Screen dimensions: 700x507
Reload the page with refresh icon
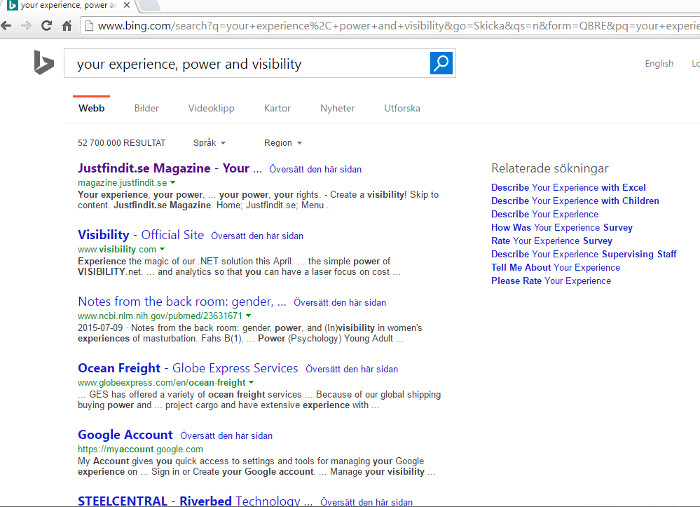46,25
